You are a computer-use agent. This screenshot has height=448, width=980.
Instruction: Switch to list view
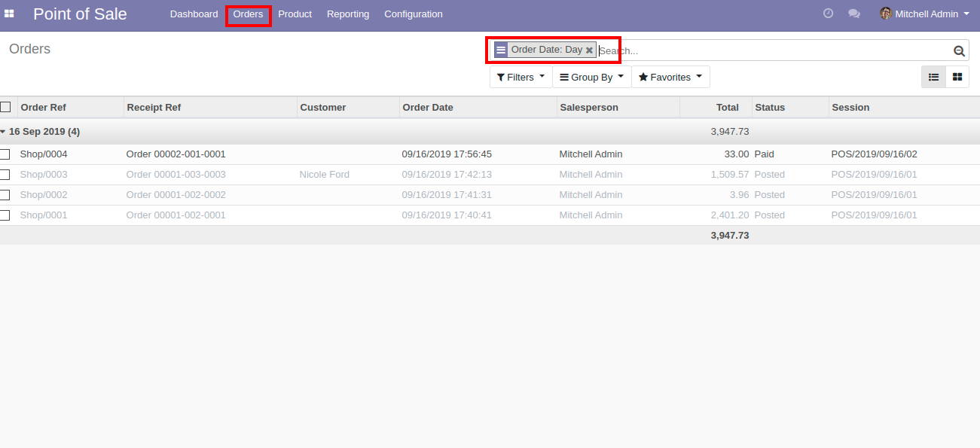click(x=933, y=77)
